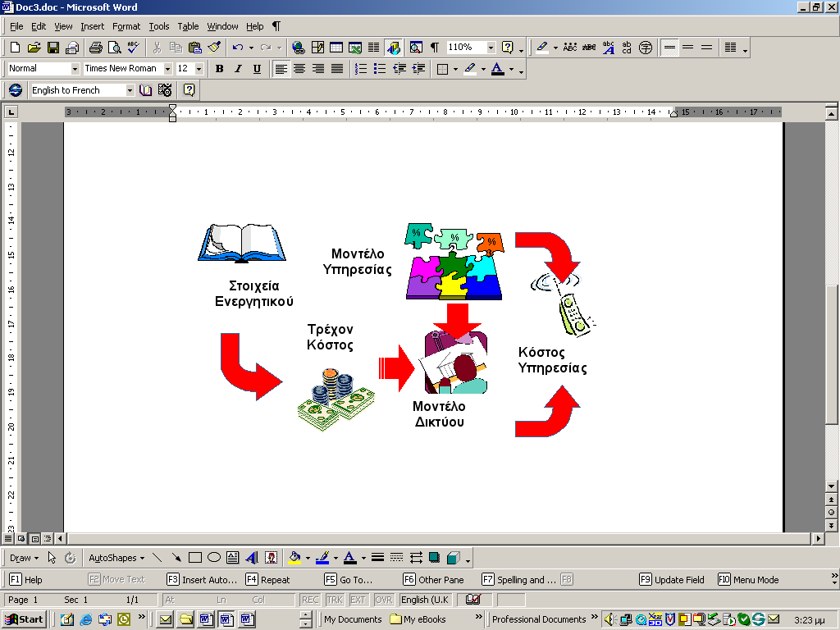Open the Fill Color dropdown arrow
This screenshot has height=630, width=840.
pos(308,558)
